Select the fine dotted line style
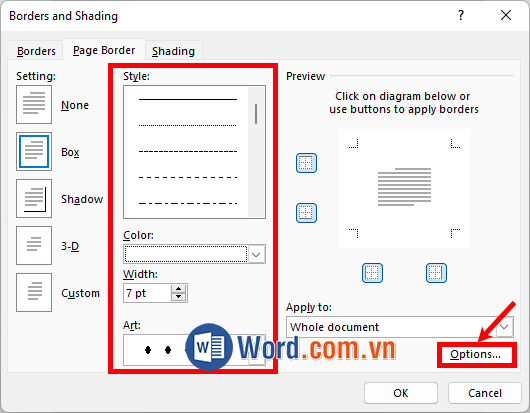The image size is (530, 413). coord(188,125)
